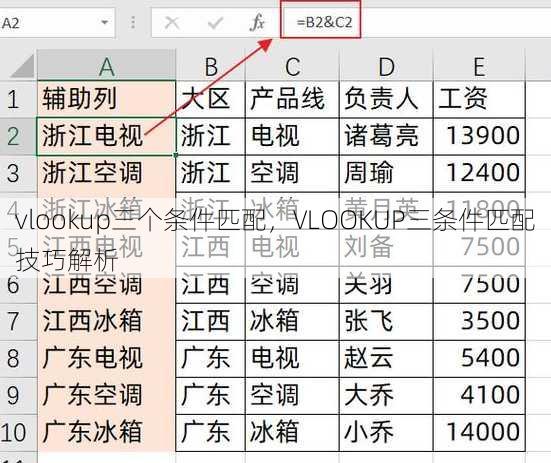This screenshot has width=551, height=463.
Task: Click salary cell 12400
Action: [479, 173]
